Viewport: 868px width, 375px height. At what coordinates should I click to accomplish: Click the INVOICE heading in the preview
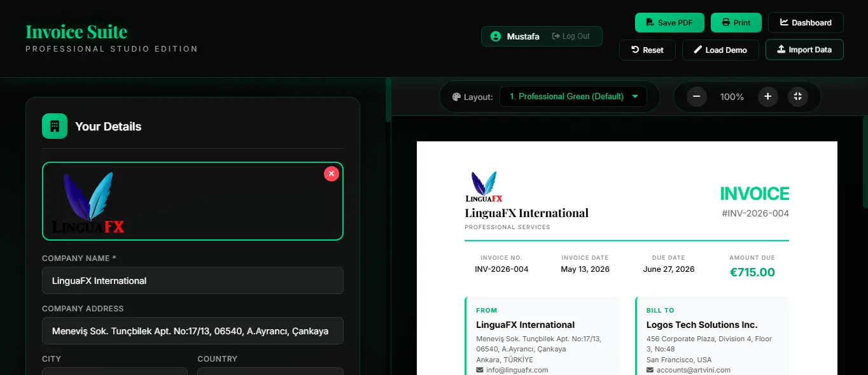(755, 194)
